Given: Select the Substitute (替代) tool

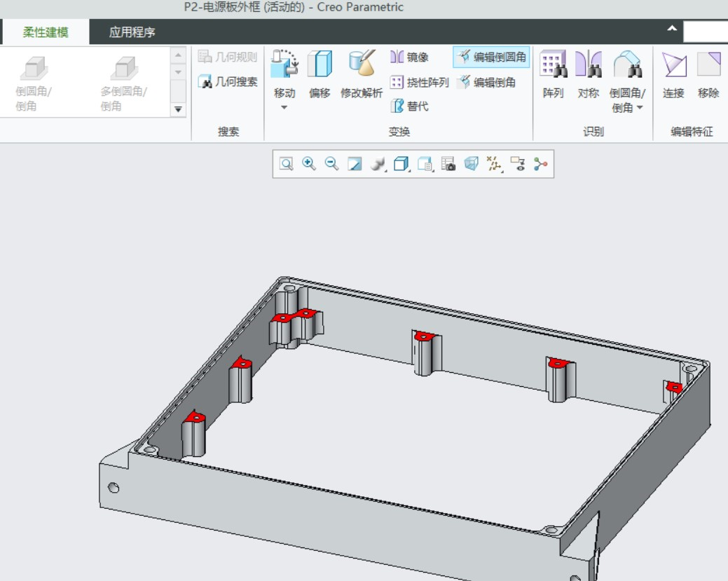Looking at the screenshot, I should (x=409, y=106).
